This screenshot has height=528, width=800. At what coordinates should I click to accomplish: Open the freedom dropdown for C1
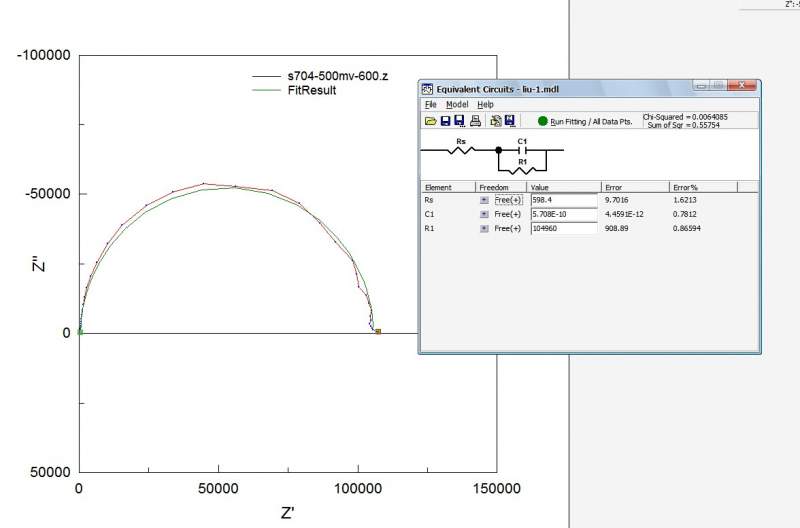click(x=484, y=214)
